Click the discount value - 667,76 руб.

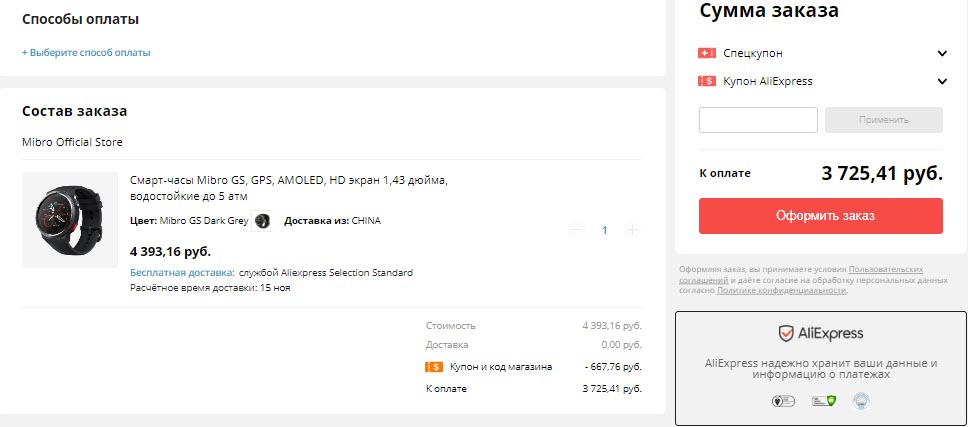pos(613,367)
